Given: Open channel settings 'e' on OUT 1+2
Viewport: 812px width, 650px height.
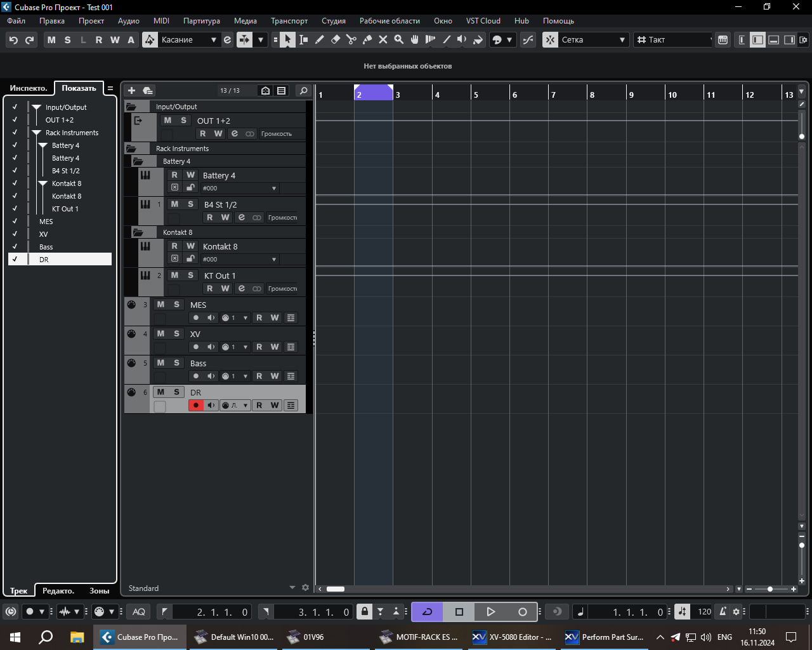Looking at the screenshot, I should pos(234,134).
